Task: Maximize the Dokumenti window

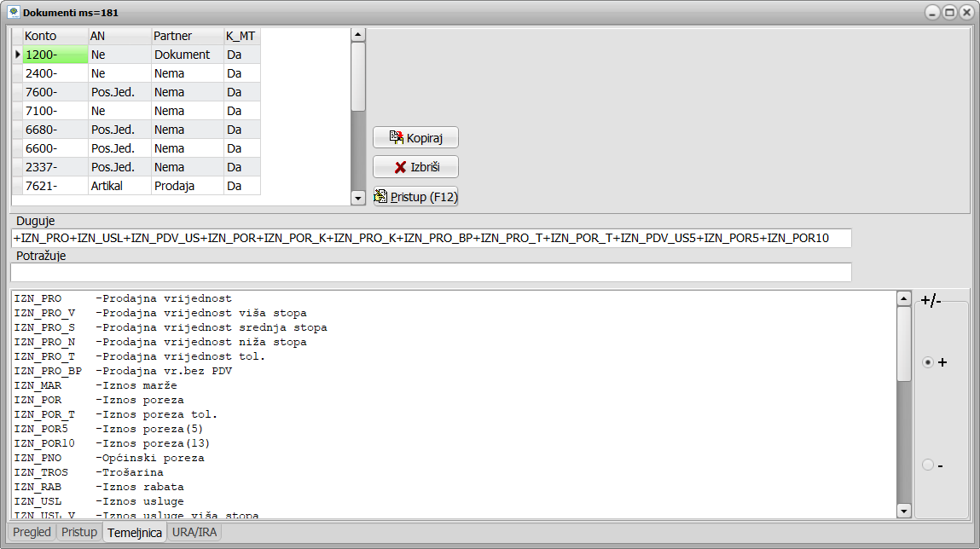Action: point(949,13)
